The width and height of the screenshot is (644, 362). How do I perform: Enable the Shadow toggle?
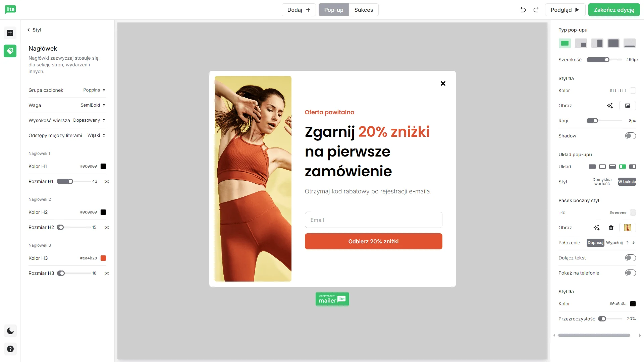point(630,136)
